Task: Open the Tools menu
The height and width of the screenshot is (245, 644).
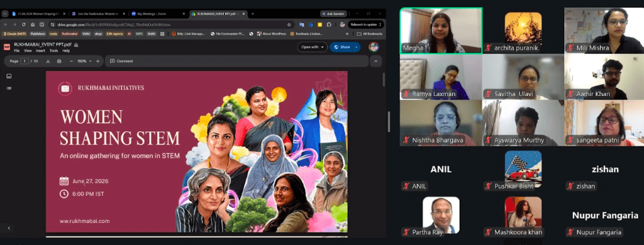Action: [x=54, y=51]
